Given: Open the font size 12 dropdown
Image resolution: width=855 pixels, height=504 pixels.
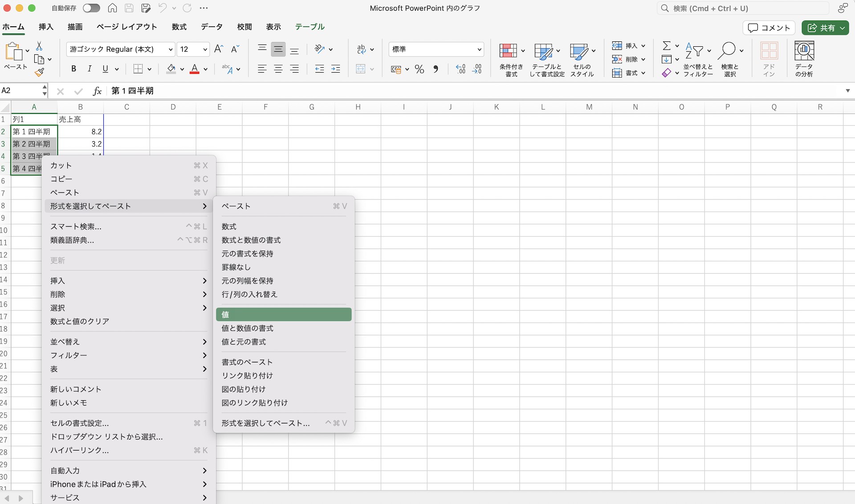Looking at the screenshot, I should coord(205,49).
